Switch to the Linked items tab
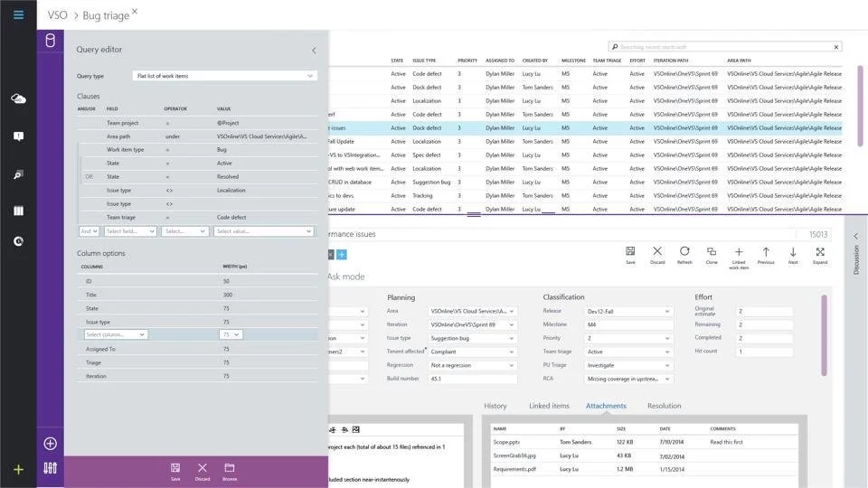This screenshot has height=488, width=868. 549,406
